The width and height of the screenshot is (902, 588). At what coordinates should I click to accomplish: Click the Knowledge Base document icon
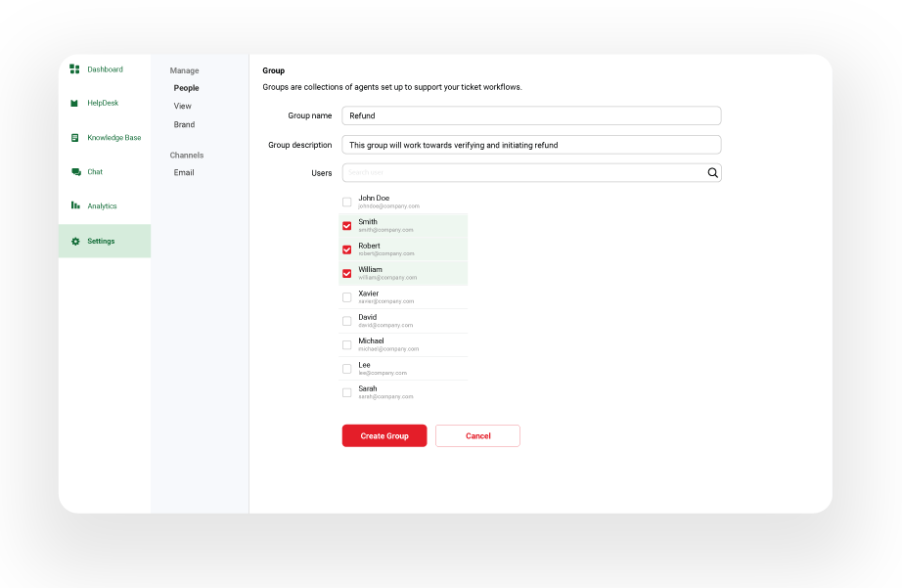[x=74, y=138]
